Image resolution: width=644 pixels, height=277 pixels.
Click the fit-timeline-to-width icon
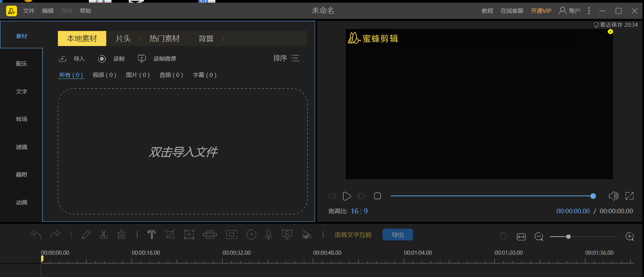pos(521,237)
